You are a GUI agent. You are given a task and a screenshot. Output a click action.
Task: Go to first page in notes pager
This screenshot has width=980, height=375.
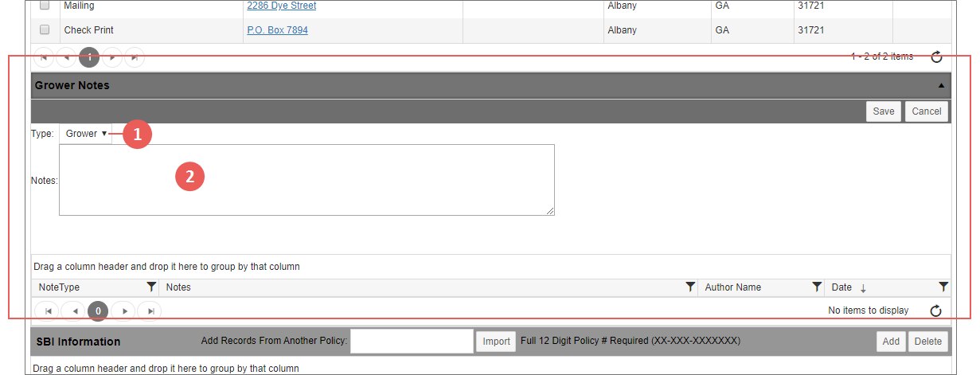[x=47, y=311]
